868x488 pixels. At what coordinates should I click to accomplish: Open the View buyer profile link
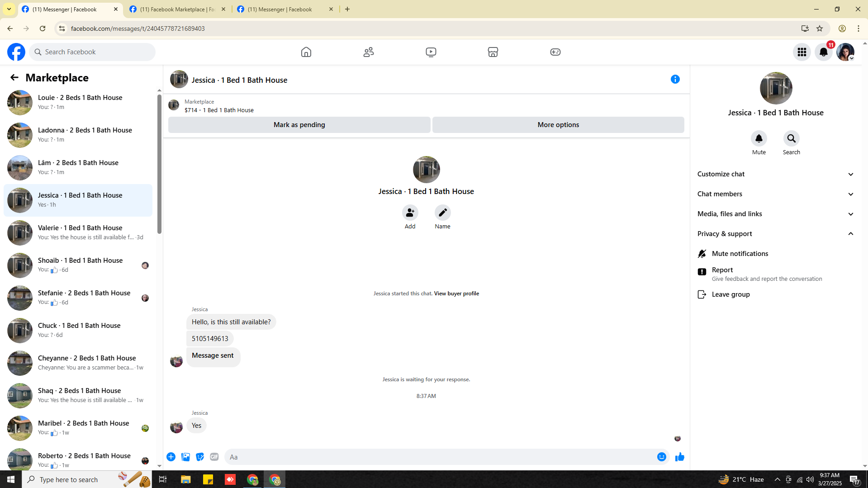456,294
